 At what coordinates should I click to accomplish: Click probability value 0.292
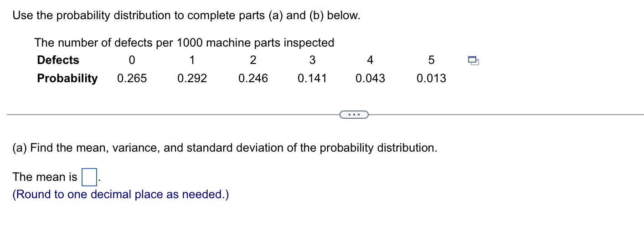192,79
